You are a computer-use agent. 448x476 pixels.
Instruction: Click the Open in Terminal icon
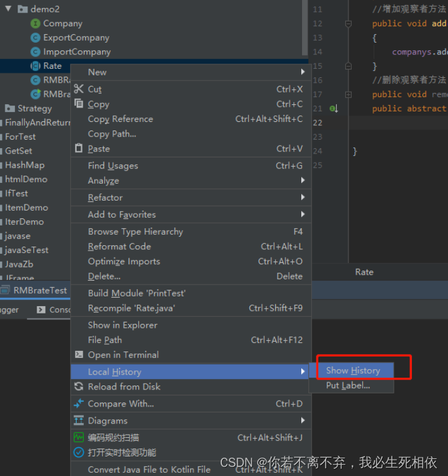click(79, 354)
